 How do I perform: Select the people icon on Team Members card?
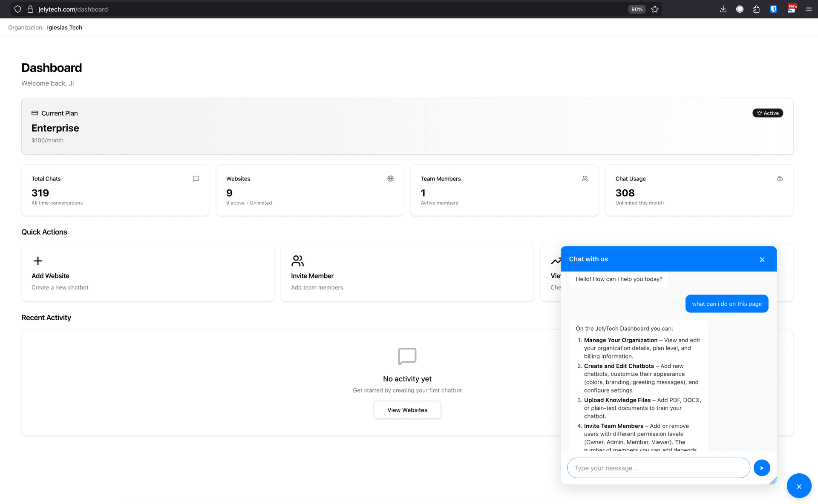tap(585, 178)
